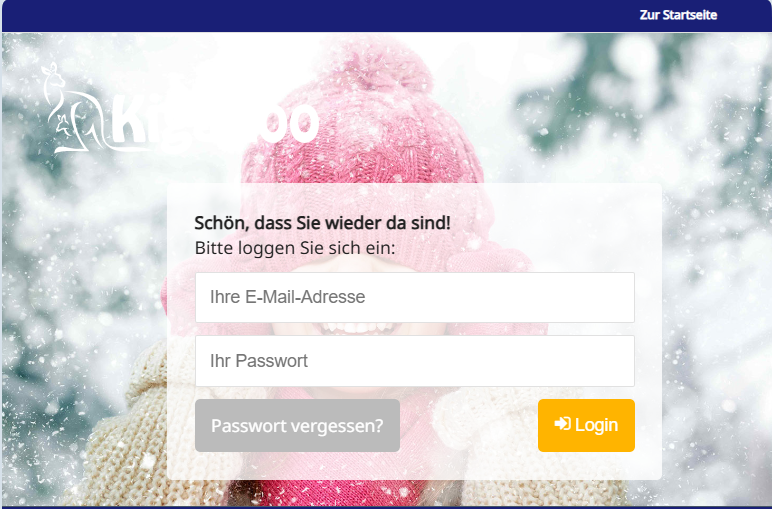Click the small joey inside the kangaroo logo
Image resolution: width=772 pixels, height=509 pixels.
[64, 126]
